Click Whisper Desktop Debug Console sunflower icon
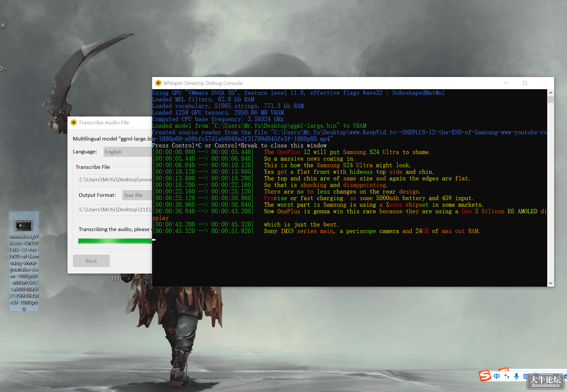The image size is (567, 392). [158, 83]
